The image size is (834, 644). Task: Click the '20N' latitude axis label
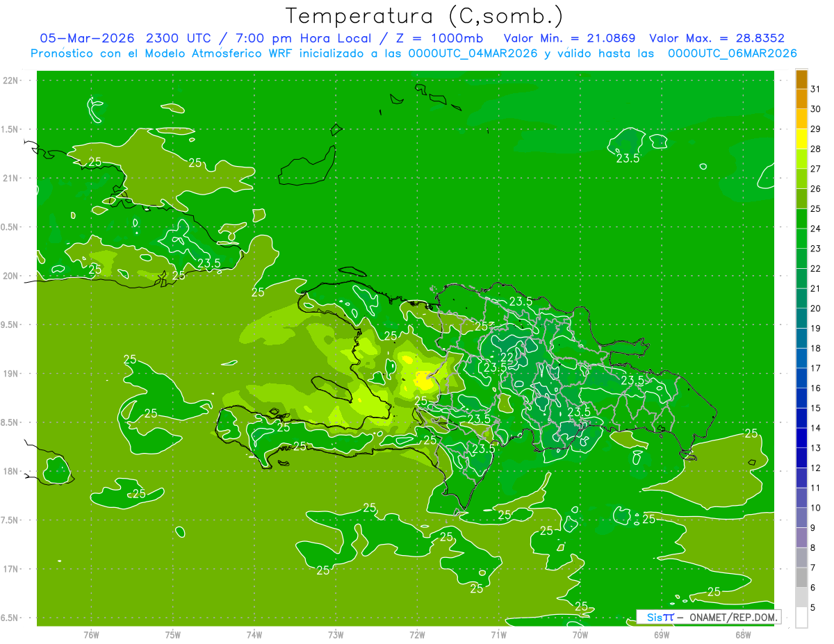pos(12,276)
